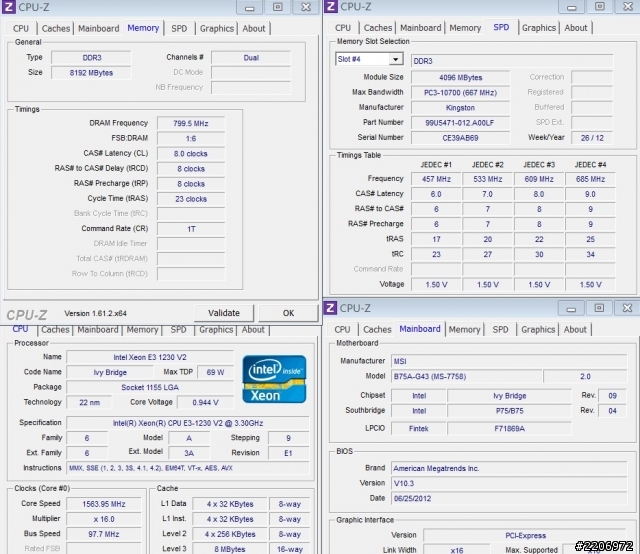The image size is (640, 554).
Task: Click Core Speed value 1563.95 MHz
Action: coord(104,504)
